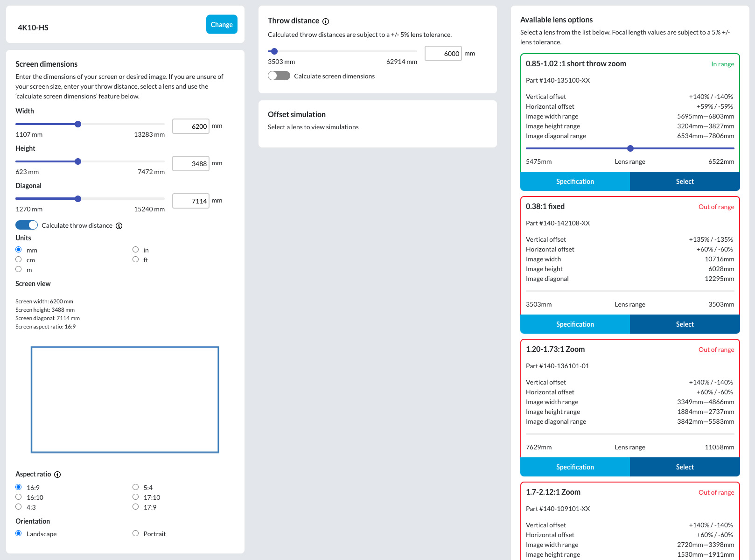
Task: Select the cm units radio button
Action: pos(19,259)
